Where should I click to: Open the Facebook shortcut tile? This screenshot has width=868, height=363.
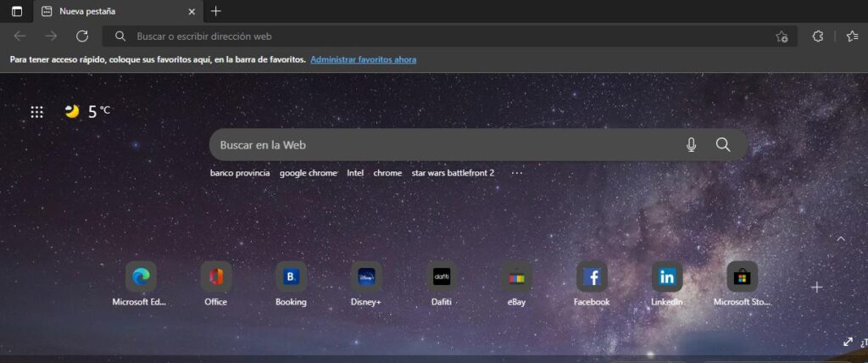coord(592,276)
